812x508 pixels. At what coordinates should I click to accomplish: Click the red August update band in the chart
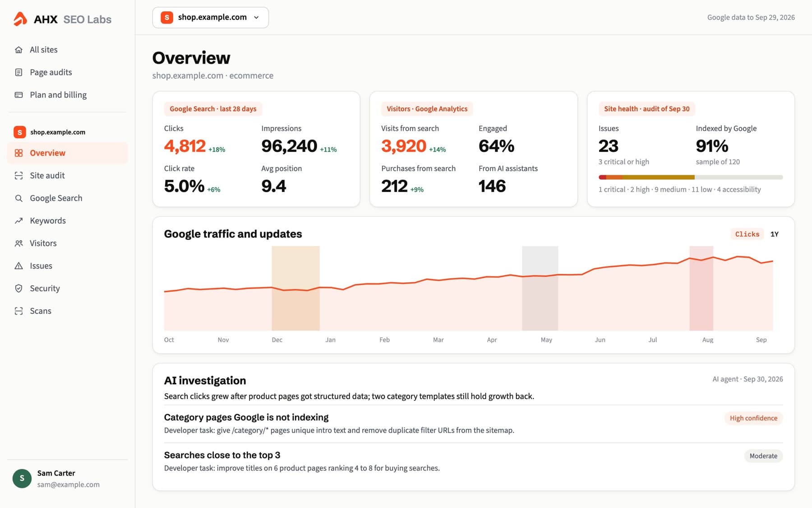(x=701, y=288)
